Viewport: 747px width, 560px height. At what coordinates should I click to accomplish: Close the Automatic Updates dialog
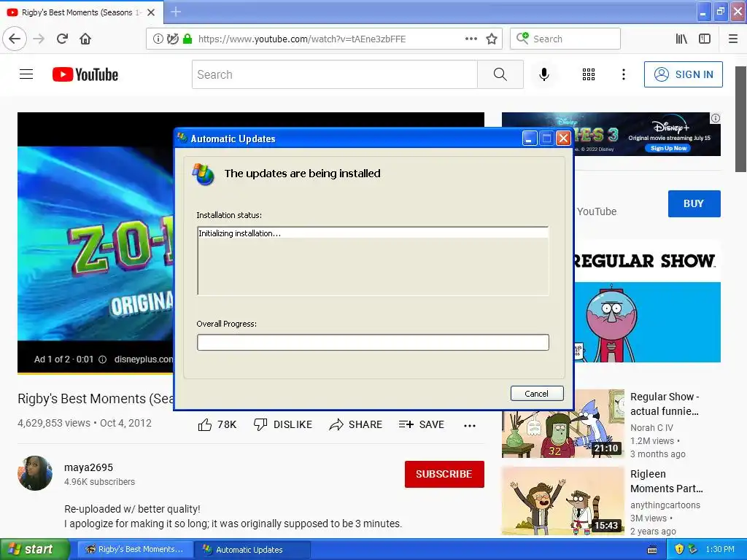[x=563, y=139]
